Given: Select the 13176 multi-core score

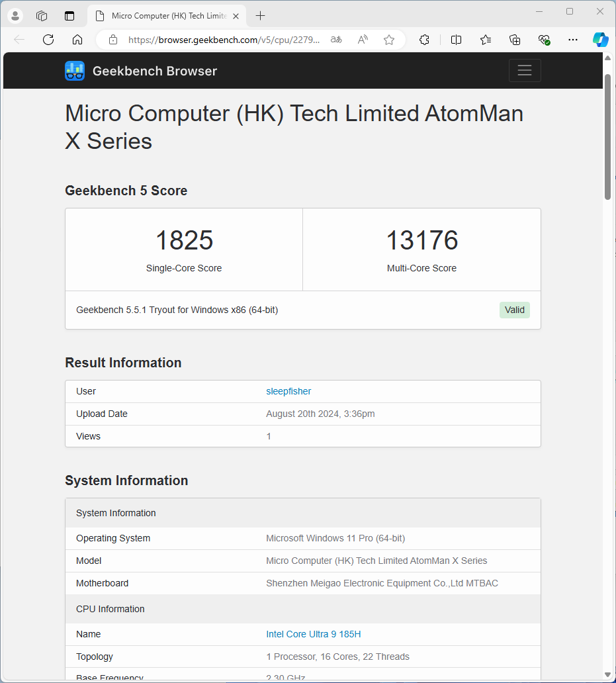Looking at the screenshot, I should 422,240.
